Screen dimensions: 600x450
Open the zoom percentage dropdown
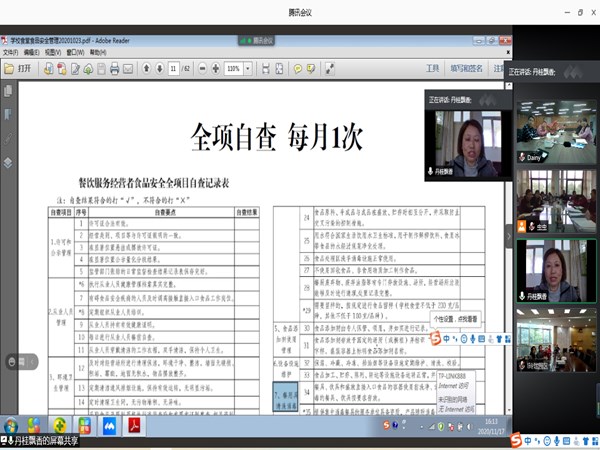(x=248, y=68)
